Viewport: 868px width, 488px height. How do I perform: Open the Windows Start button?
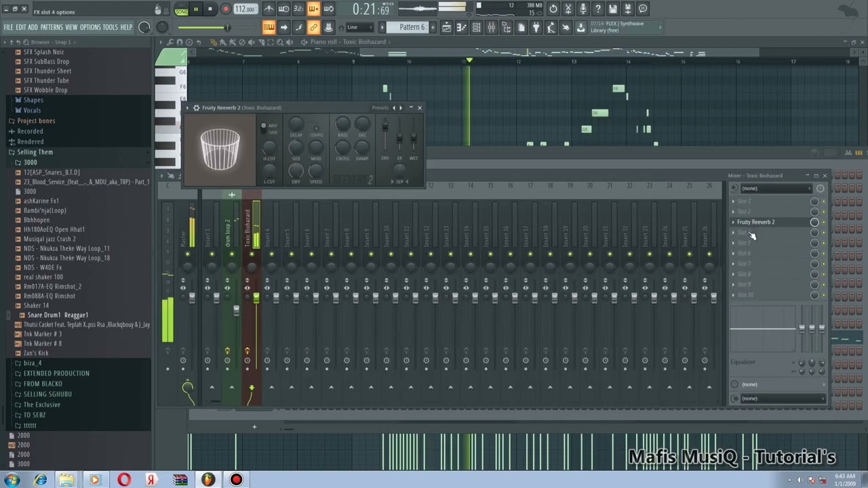coord(12,480)
